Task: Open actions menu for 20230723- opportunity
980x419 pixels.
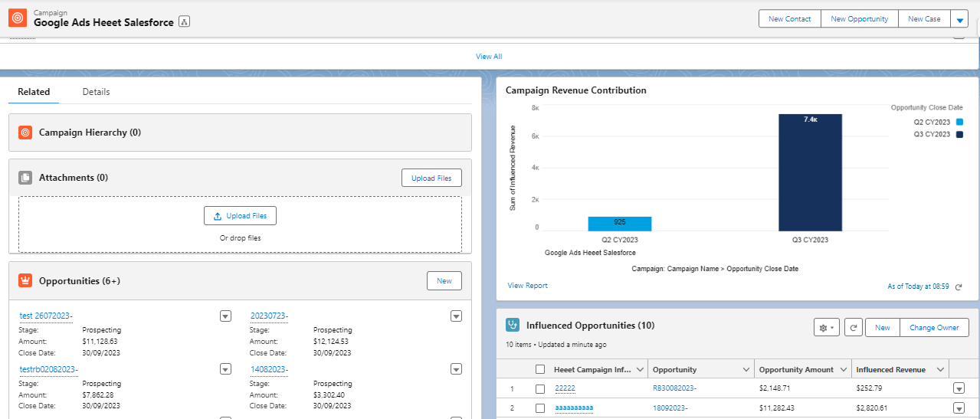Action: tap(456, 316)
